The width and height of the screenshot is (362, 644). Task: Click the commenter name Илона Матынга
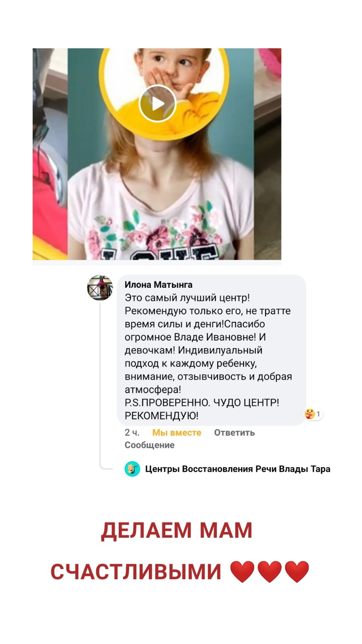[x=158, y=285]
